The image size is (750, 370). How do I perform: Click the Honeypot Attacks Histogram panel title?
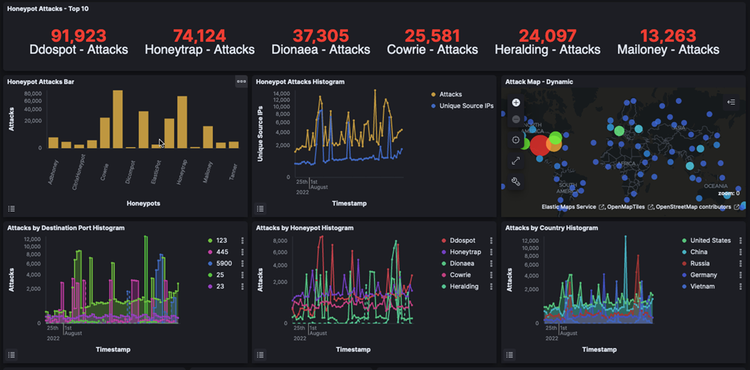[x=300, y=82]
